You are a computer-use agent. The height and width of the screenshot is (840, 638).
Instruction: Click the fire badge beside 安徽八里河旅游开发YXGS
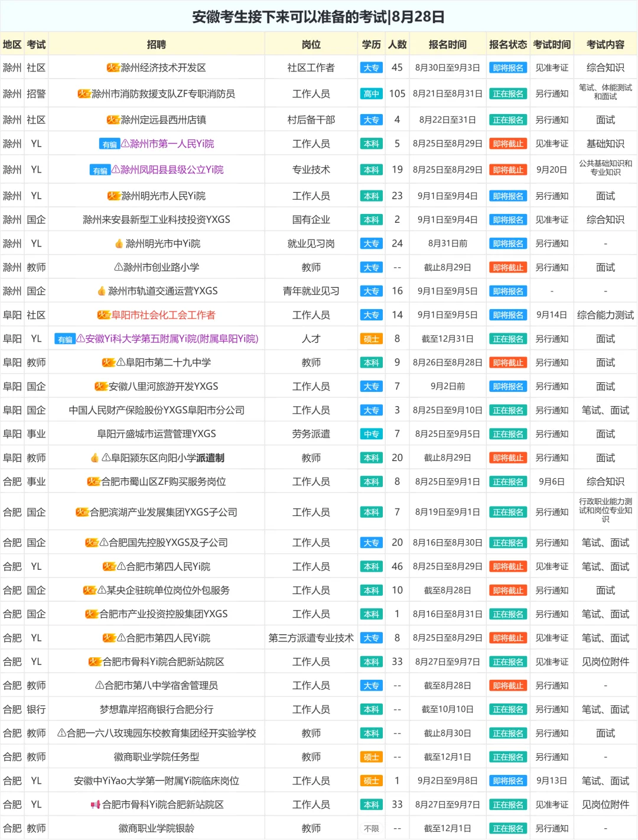(x=101, y=387)
